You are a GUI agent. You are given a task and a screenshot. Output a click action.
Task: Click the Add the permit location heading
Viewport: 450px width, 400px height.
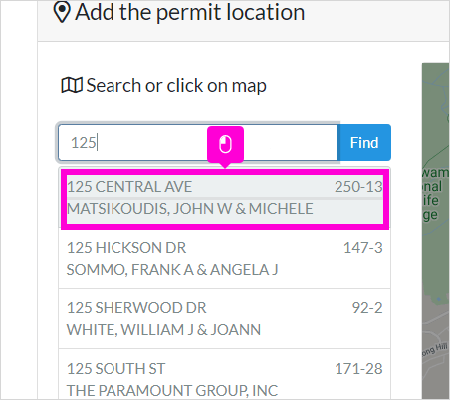click(x=190, y=12)
